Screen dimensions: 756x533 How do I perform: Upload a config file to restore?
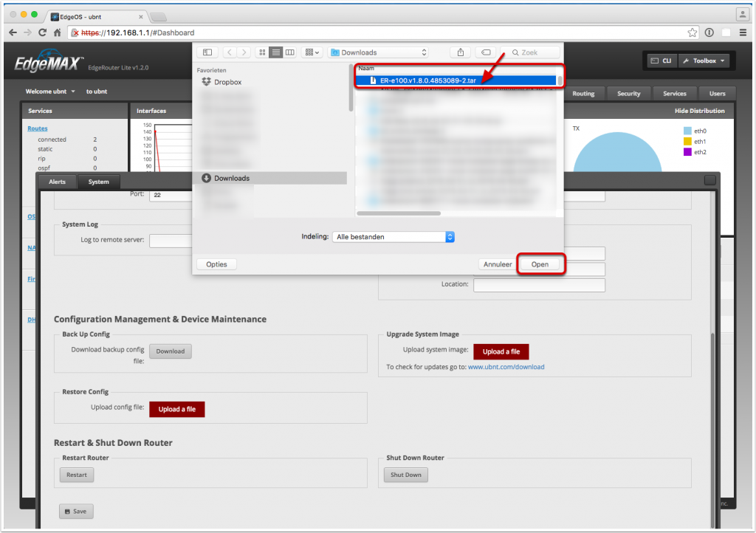pos(177,409)
